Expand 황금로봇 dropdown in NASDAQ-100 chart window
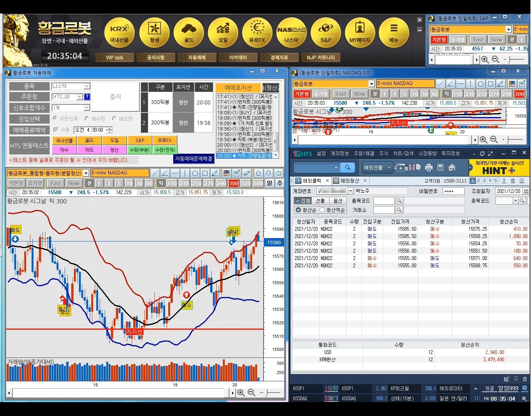This screenshot has width=532, height=416. (371, 84)
